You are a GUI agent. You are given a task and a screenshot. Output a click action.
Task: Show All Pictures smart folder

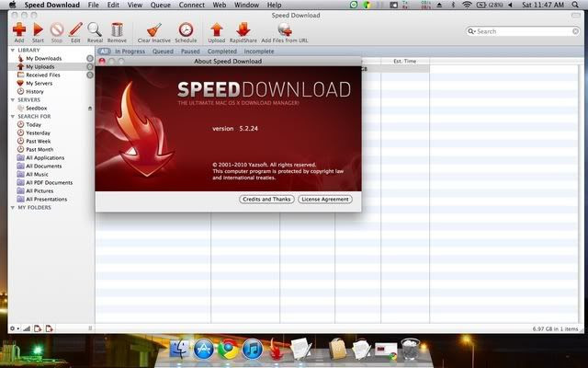coord(40,190)
